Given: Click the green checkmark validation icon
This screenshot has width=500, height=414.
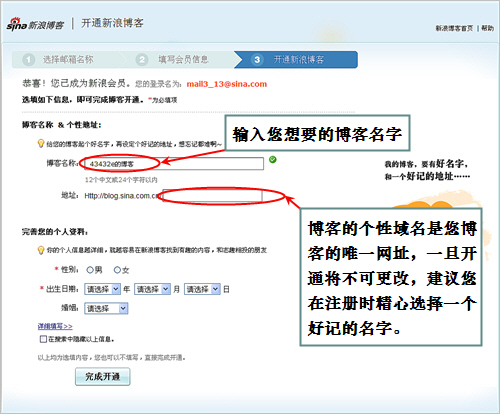Looking at the screenshot, I should pyautogui.click(x=273, y=160).
